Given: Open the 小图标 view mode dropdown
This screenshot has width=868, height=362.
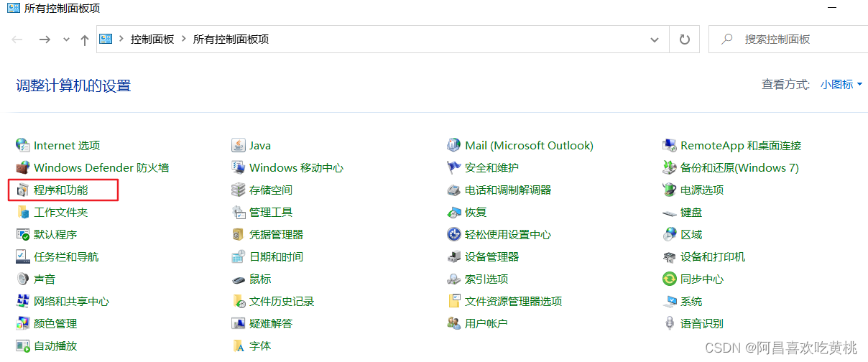Looking at the screenshot, I should 841,85.
